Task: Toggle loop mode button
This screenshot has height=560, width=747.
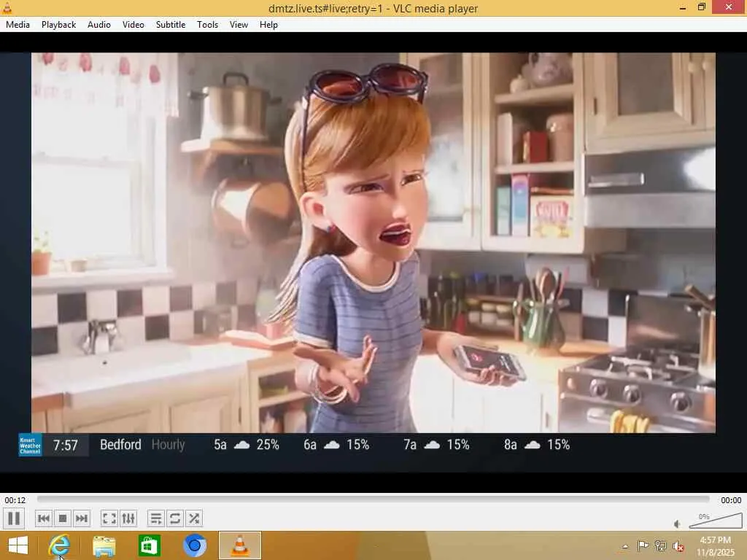Action: [x=175, y=518]
